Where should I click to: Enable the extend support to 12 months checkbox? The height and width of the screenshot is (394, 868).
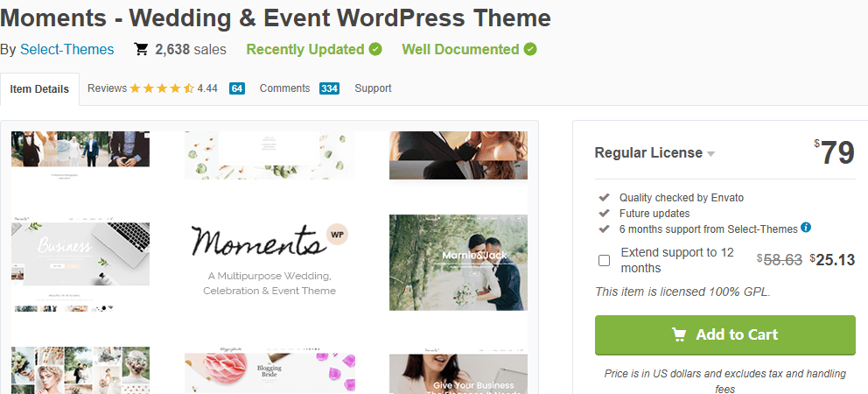tap(604, 260)
